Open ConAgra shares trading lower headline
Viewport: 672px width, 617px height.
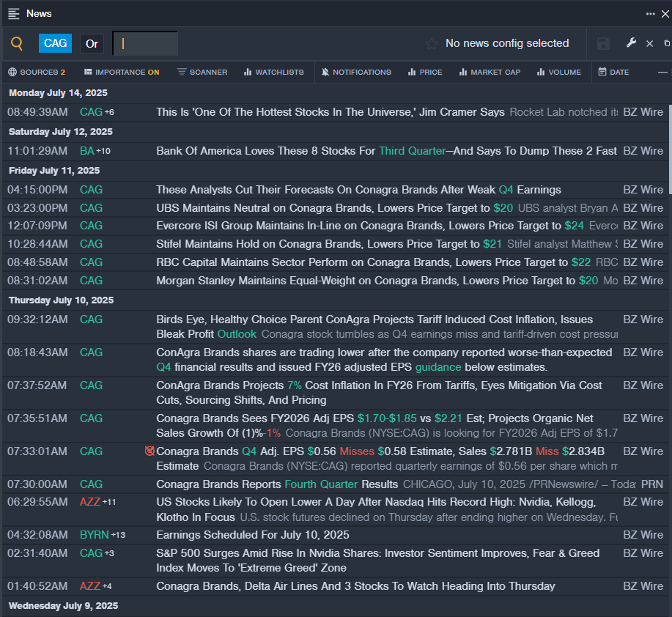(384, 360)
